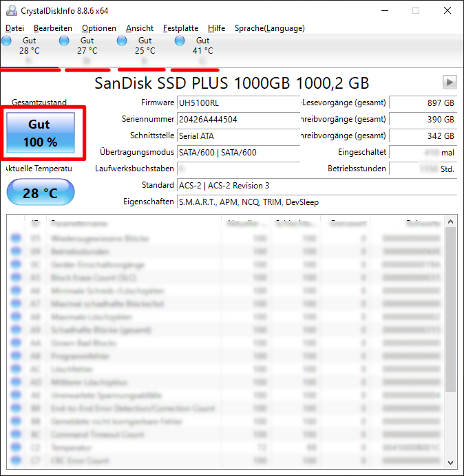The width and height of the screenshot is (464, 476).
Task: Click the scroll down arrow of the SMART list
Action: (x=451, y=462)
